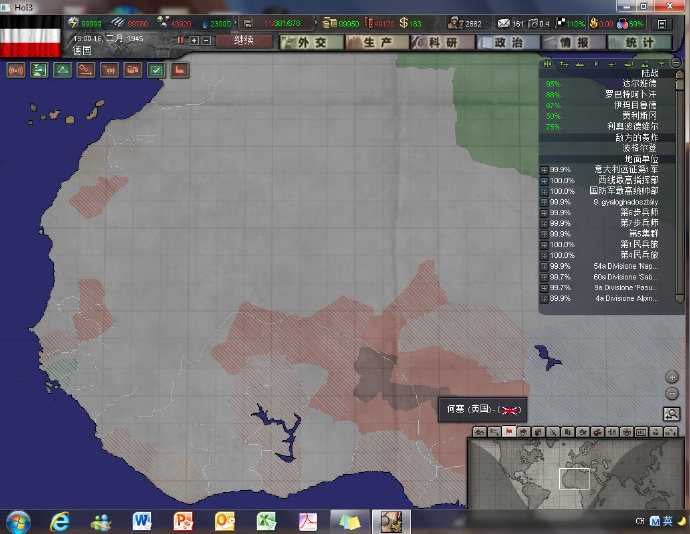Click the red pause bars icon

click(180, 41)
